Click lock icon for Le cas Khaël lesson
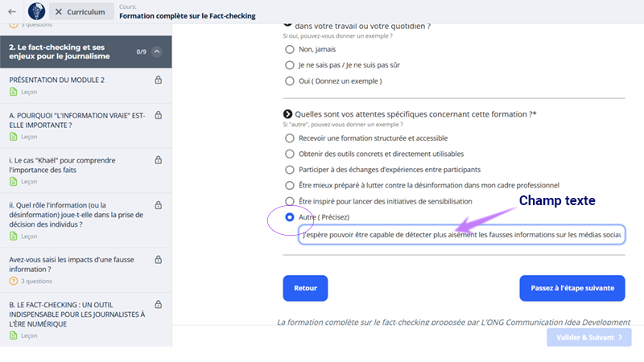 pos(158,160)
